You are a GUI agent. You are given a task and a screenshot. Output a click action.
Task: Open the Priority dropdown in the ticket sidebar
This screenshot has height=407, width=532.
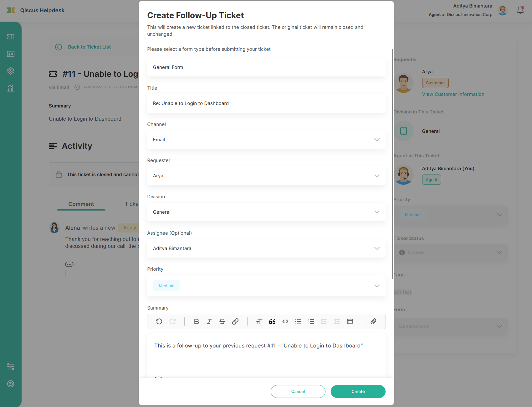click(x=451, y=215)
